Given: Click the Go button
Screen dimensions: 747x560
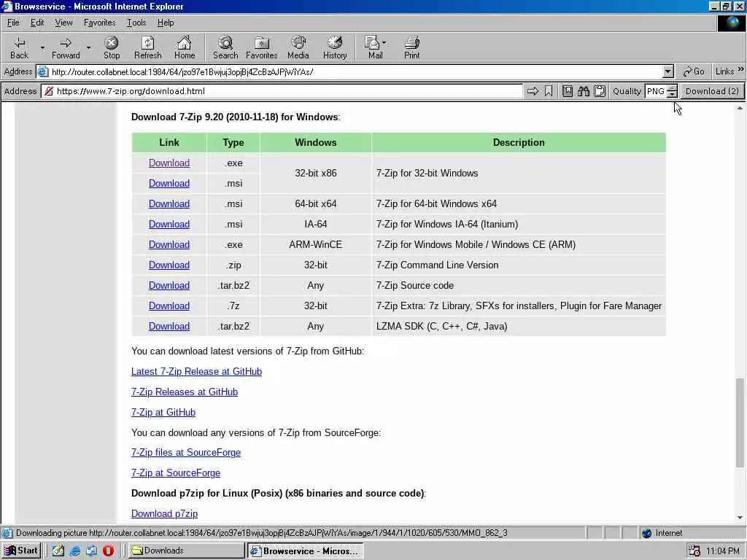Looking at the screenshot, I should (693, 71).
